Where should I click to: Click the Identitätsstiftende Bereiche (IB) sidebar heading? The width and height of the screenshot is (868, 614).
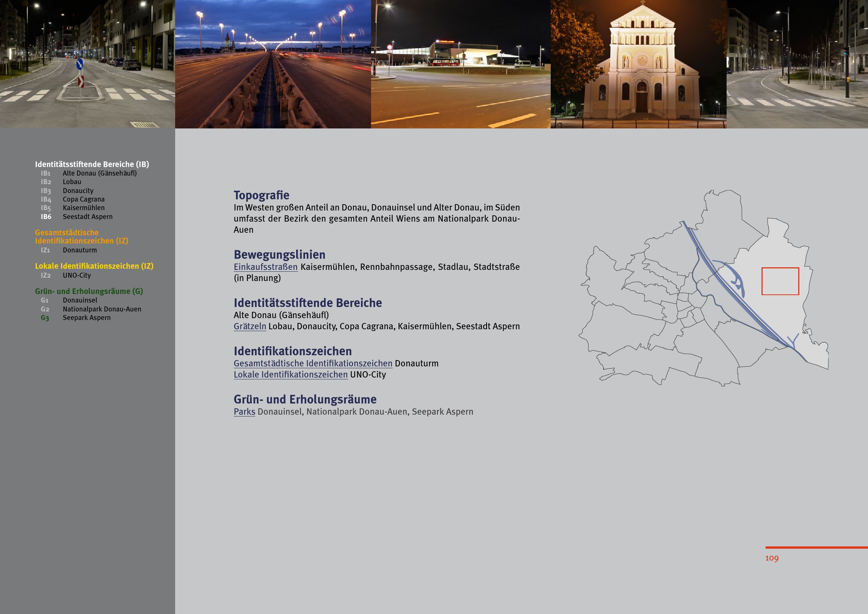point(92,164)
